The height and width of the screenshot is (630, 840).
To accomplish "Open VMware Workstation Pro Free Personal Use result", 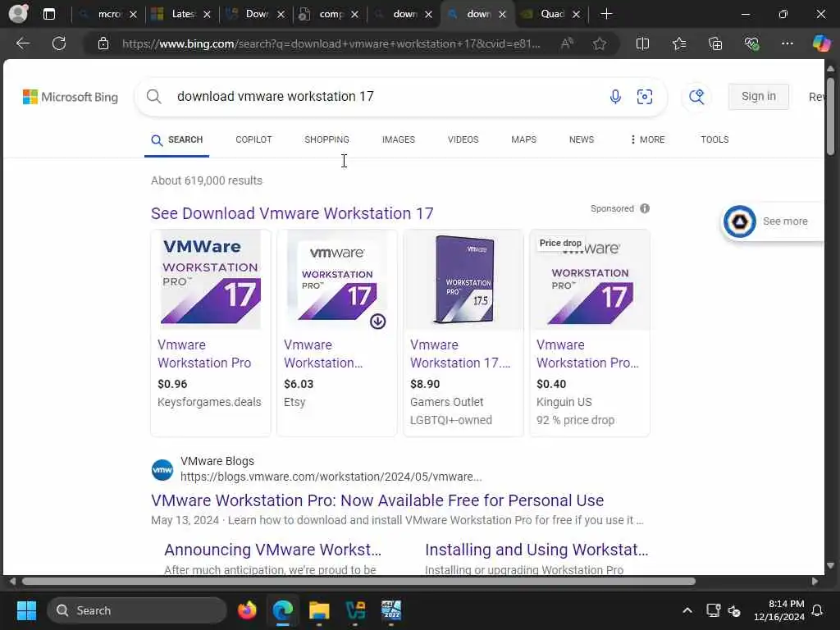I will click(x=377, y=500).
